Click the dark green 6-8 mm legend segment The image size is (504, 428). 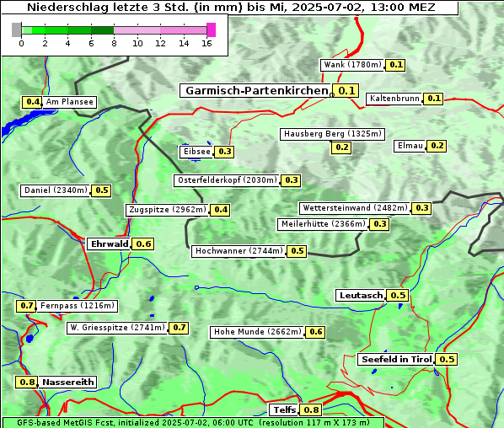(x=102, y=30)
